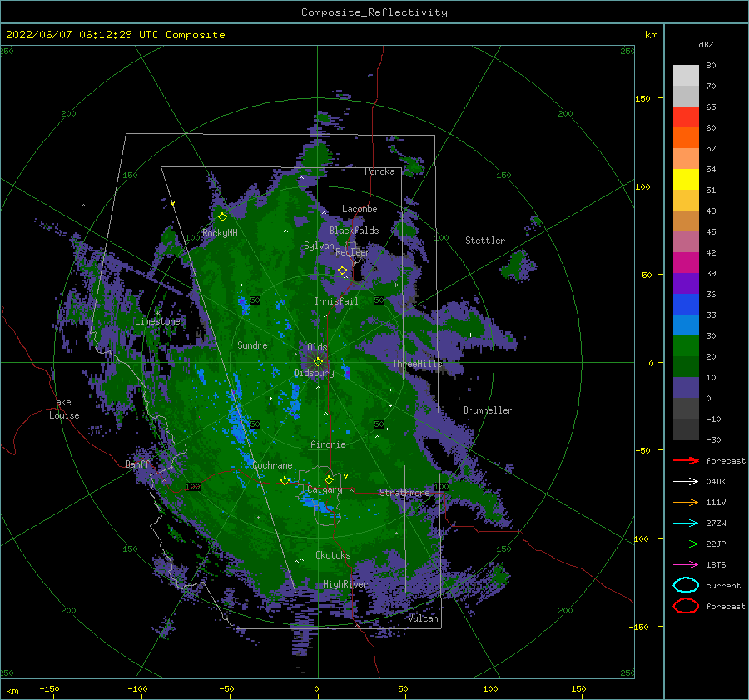Click the Vulcan city label
The height and width of the screenshot is (700, 749).
(423, 618)
